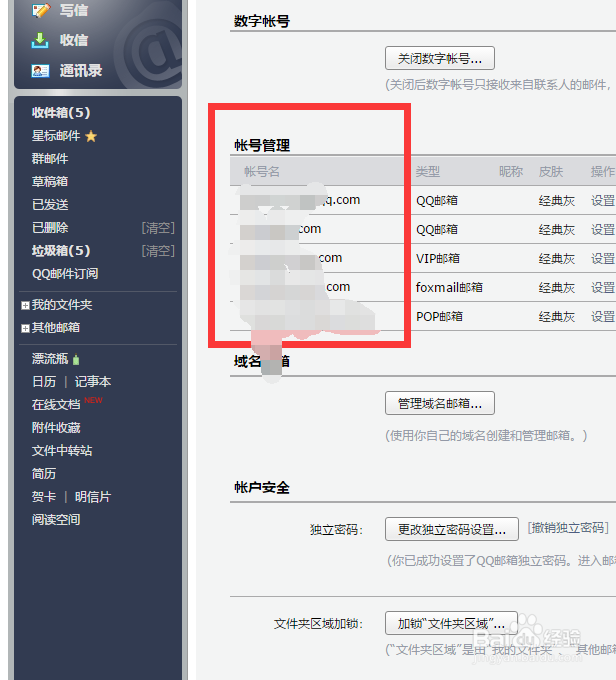Click 设置 in the foxmail邮箱 row
The height and width of the screenshot is (680, 616).
click(603, 288)
